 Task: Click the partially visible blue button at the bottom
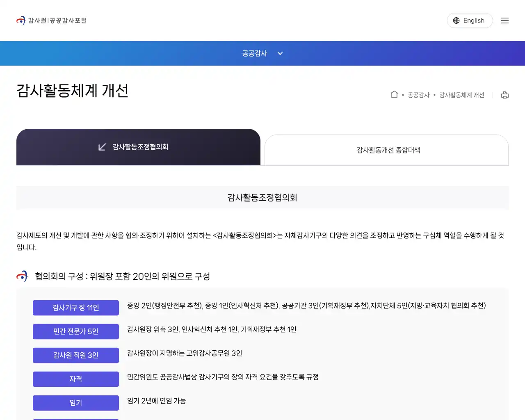point(75,418)
